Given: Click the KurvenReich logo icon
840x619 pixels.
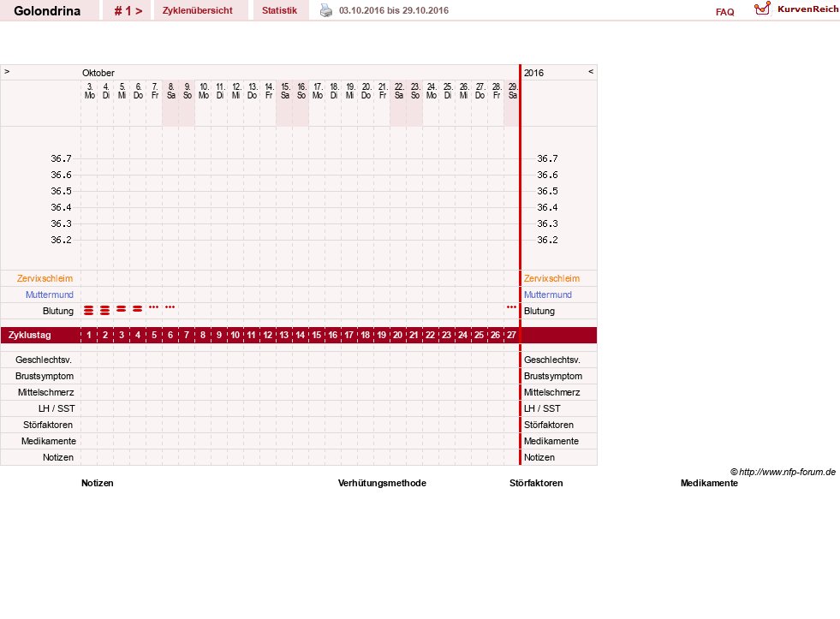Looking at the screenshot, I should click(762, 9).
